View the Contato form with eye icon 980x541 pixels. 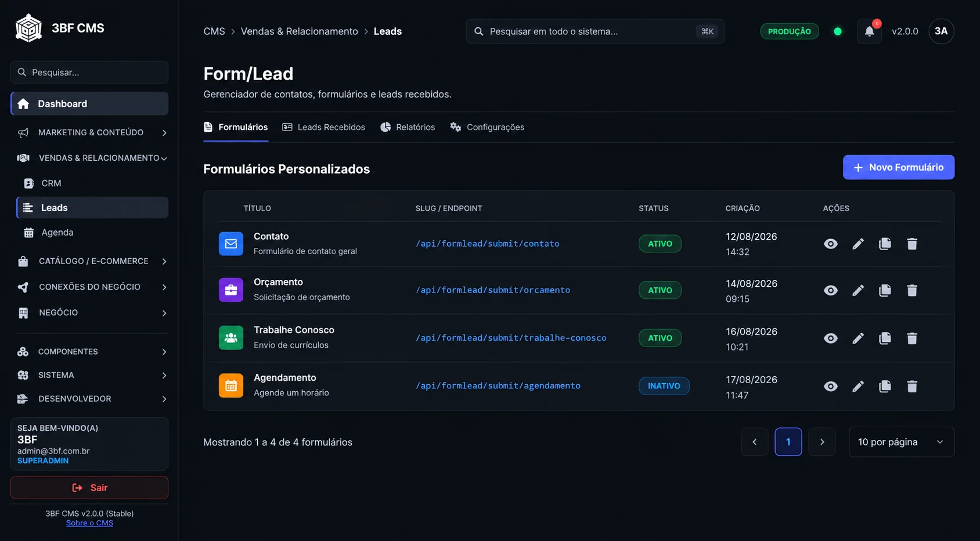coord(831,244)
